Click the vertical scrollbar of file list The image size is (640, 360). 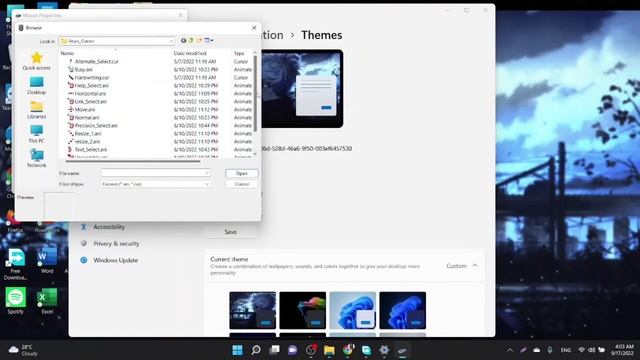pyautogui.click(x=255, y=94)
